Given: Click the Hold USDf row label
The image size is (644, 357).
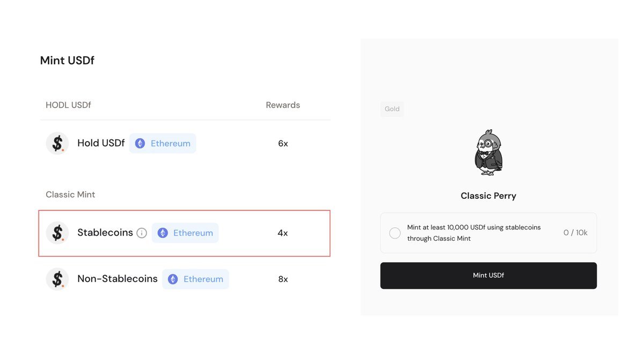Looking at the screenshot, I should point(101,144).
